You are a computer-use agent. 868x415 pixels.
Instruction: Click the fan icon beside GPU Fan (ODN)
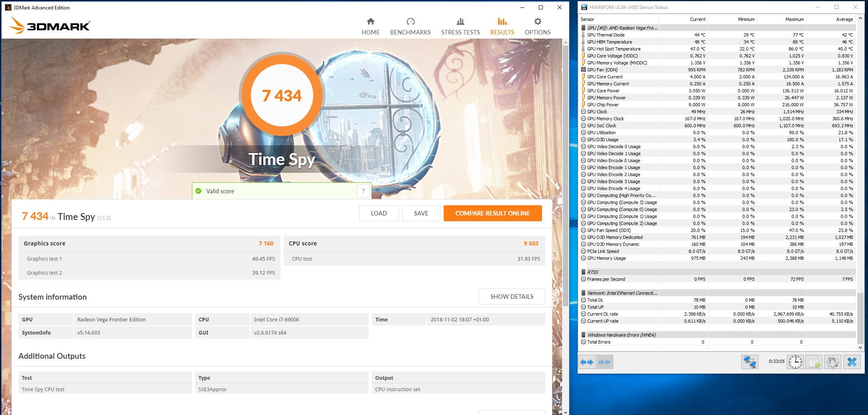click(x=583, y=70)
